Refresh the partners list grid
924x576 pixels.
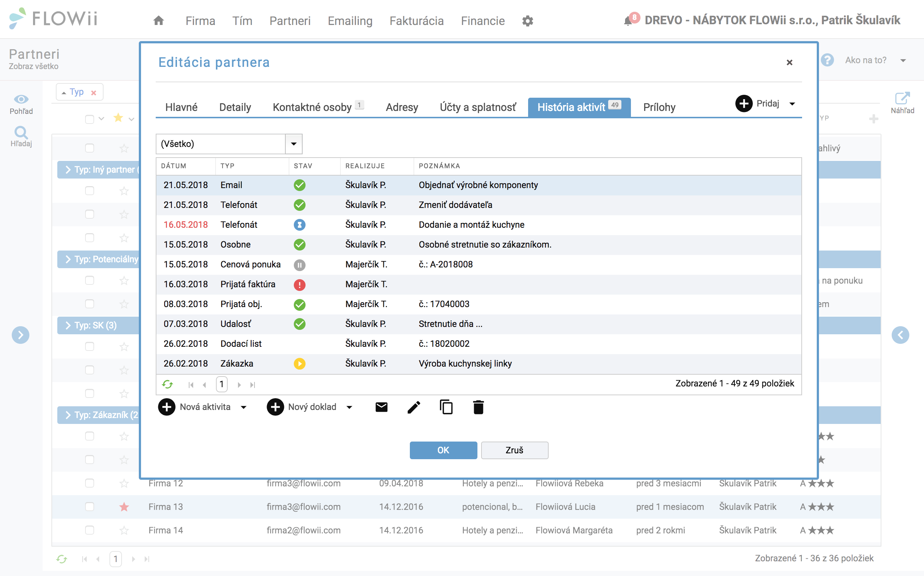point(62,559)
